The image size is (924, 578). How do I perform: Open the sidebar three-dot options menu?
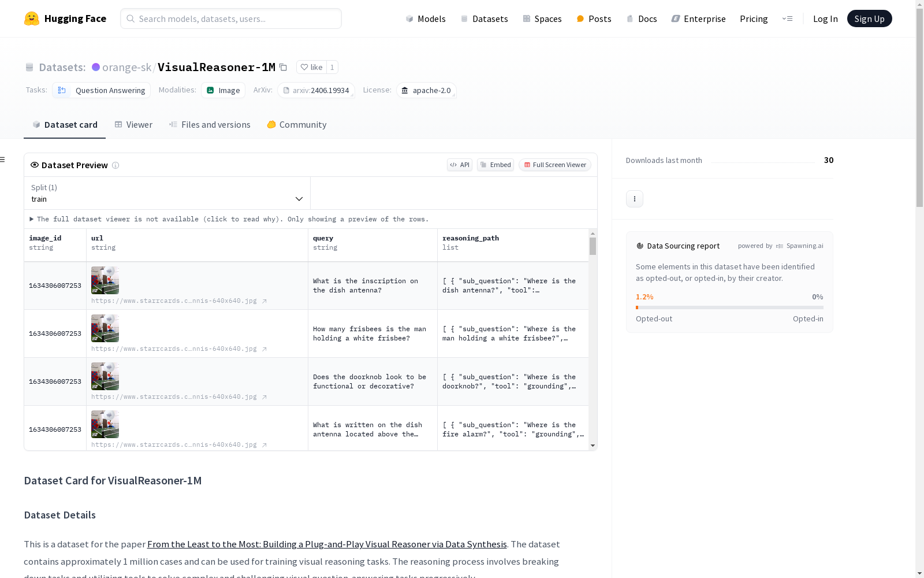pyautogui.click(x=635, y=199)
